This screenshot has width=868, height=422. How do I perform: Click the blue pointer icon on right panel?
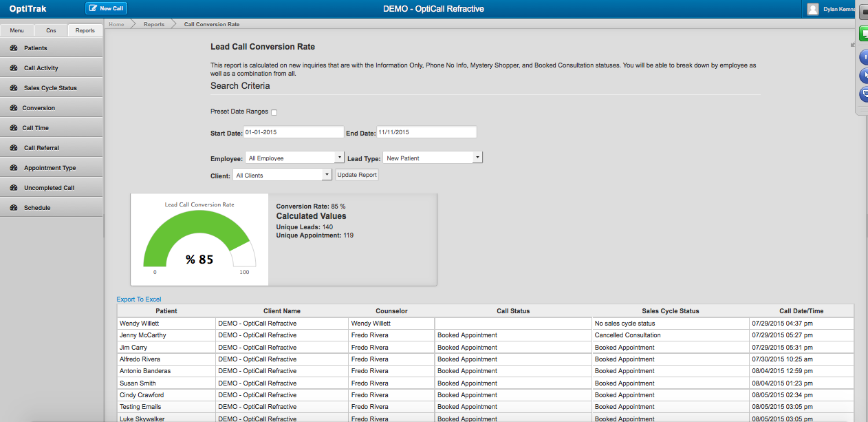[864, 76]
